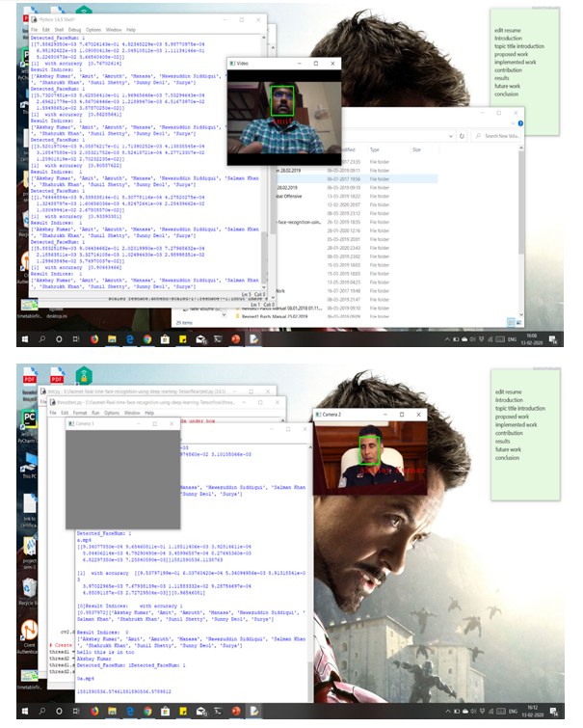The height and width of the screenshot is (728, 583).
Task: Refresh the File Explorer address bar
Action: [x=462, y=136]
